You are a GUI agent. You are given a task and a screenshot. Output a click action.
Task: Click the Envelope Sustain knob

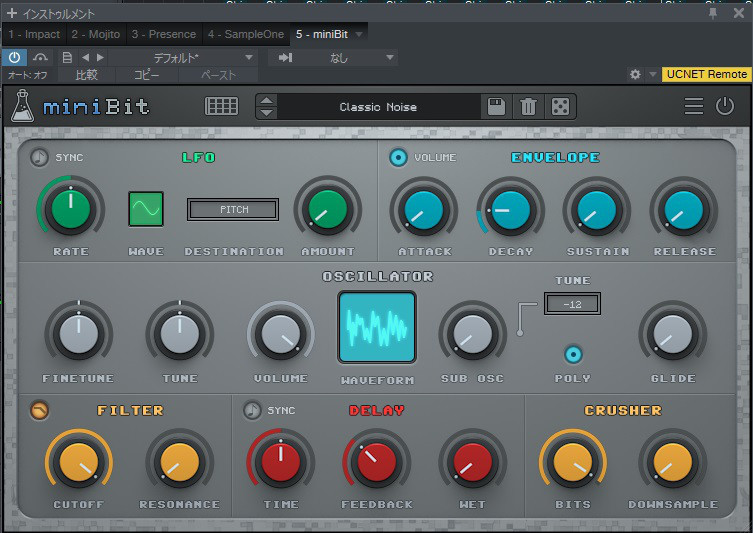597,210
